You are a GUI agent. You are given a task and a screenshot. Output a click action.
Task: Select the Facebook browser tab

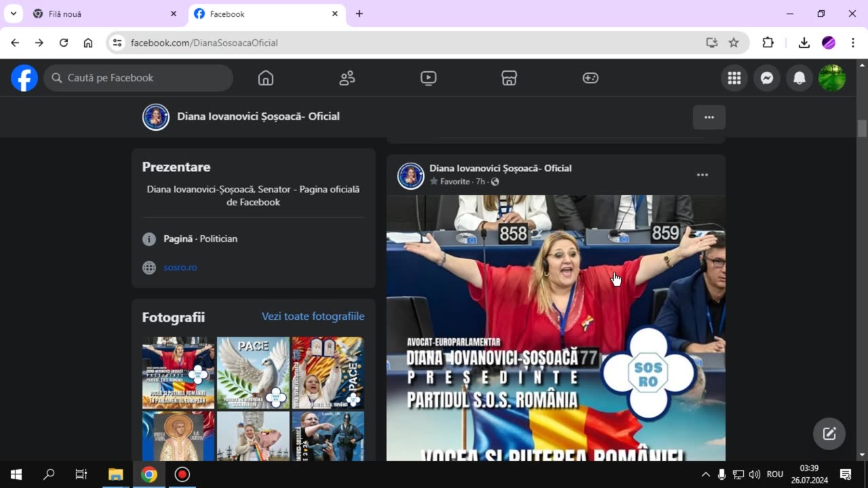(266, 14)
